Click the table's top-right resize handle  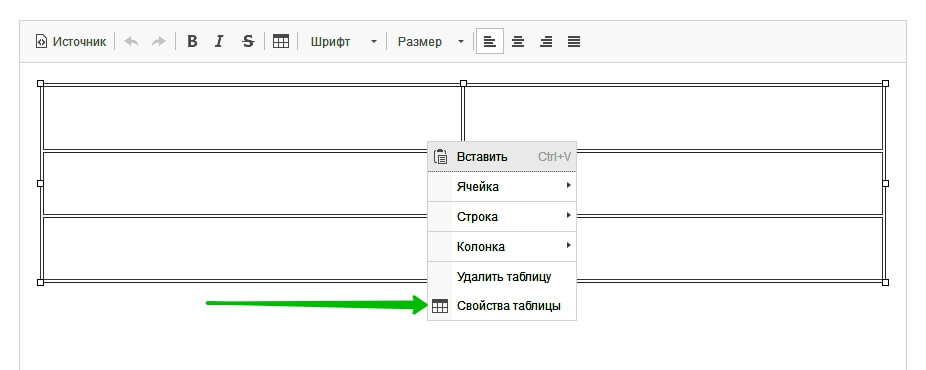(x=885, y=84)
